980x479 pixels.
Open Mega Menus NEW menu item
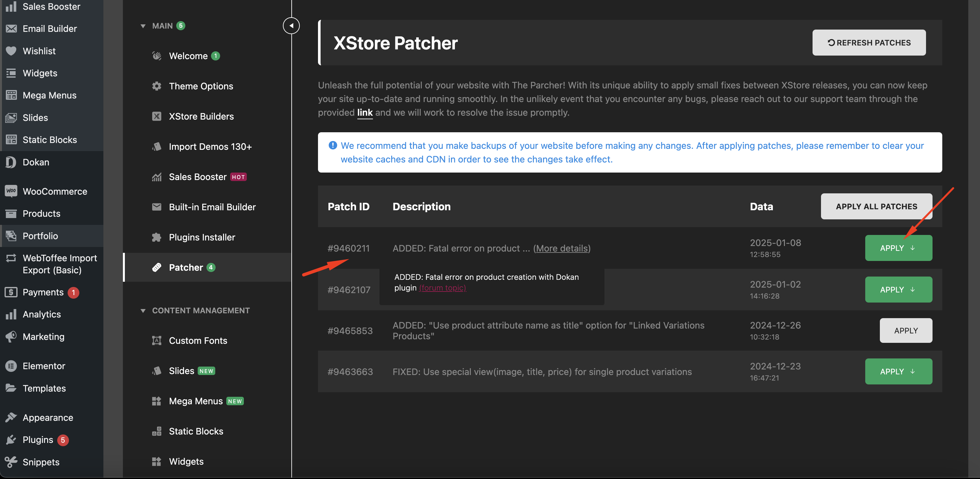coord(207,401)
